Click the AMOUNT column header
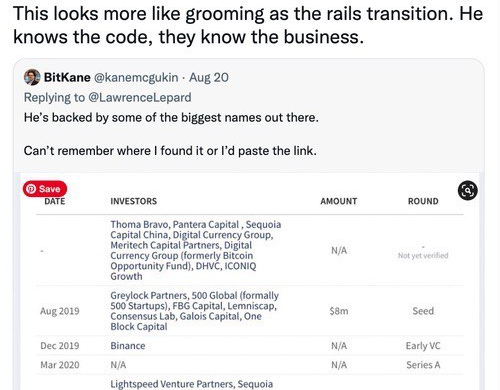500x390 pixels. (339, 201)
